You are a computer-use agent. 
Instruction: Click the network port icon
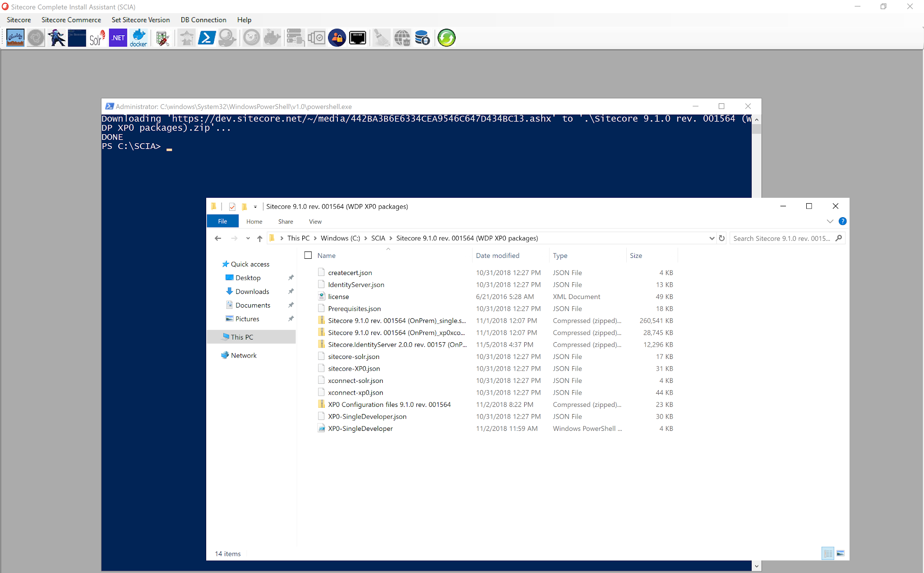pyautogui.click(x=358, y=38)
